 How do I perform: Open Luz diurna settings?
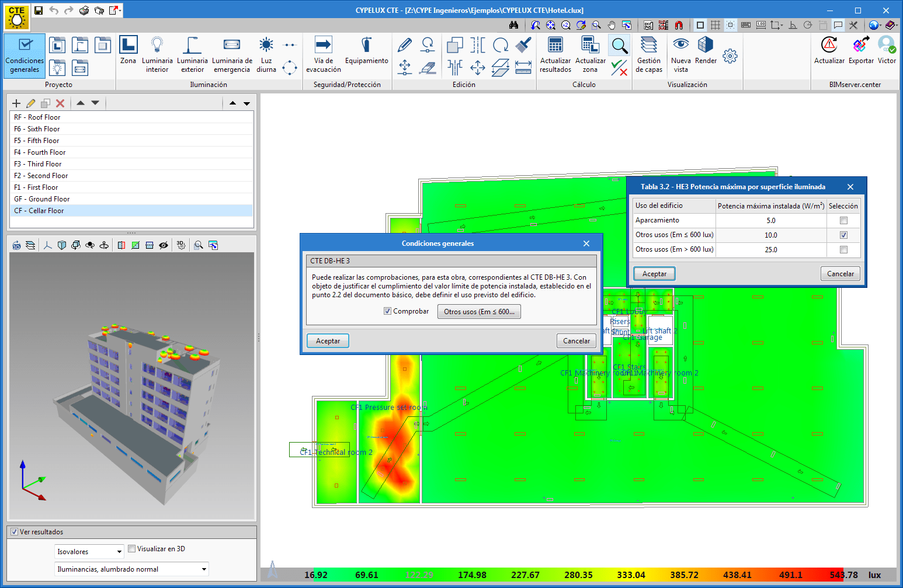coord(266,55)
